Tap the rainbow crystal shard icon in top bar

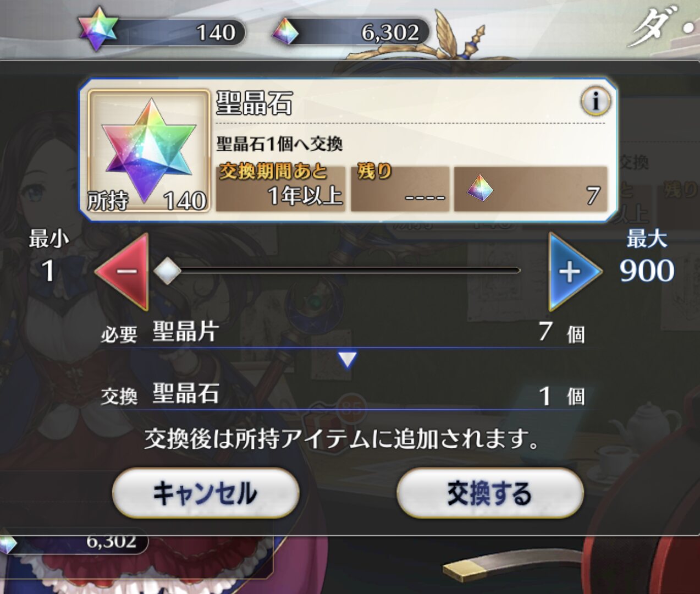pos(285,31)
